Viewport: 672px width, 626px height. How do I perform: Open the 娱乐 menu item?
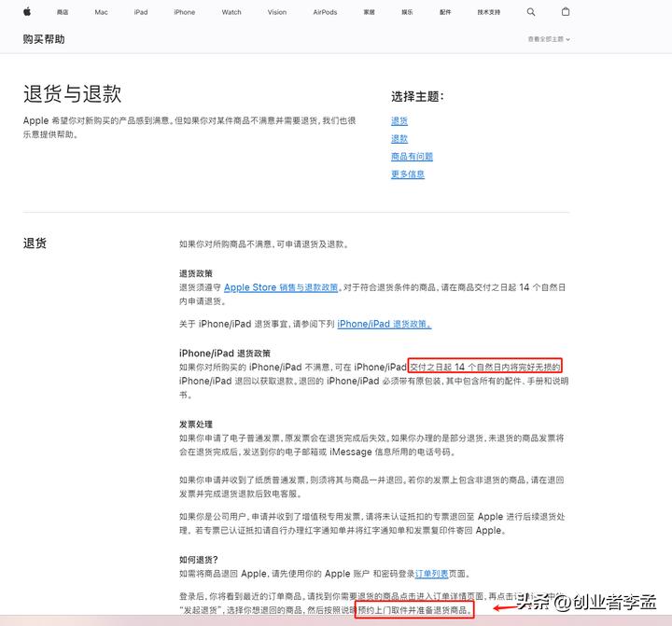(407, 12)
